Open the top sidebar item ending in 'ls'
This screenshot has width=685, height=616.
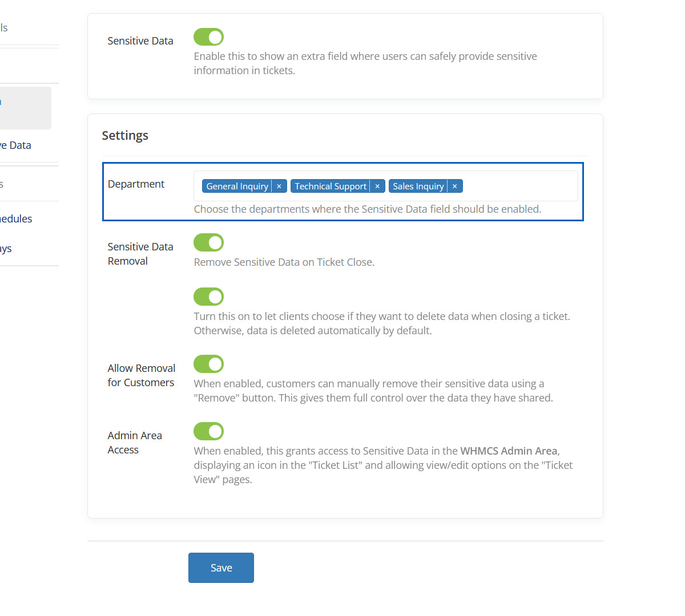(5, 28)
